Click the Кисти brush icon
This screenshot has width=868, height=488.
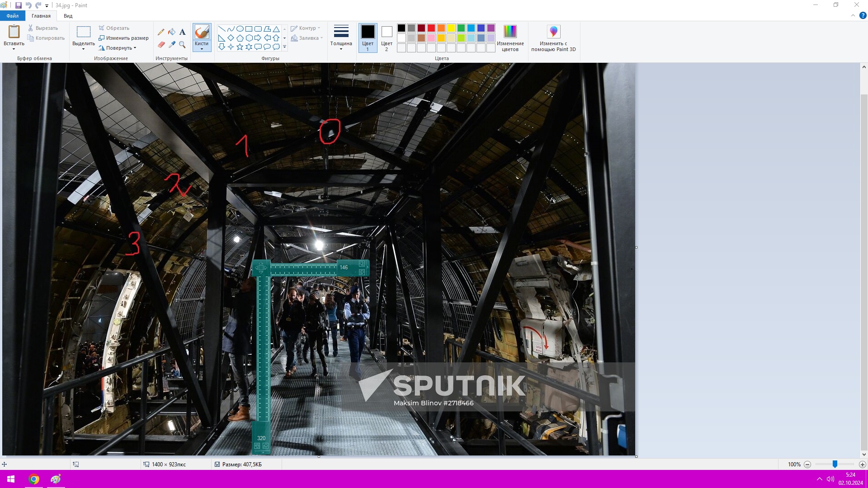point(202,32)
